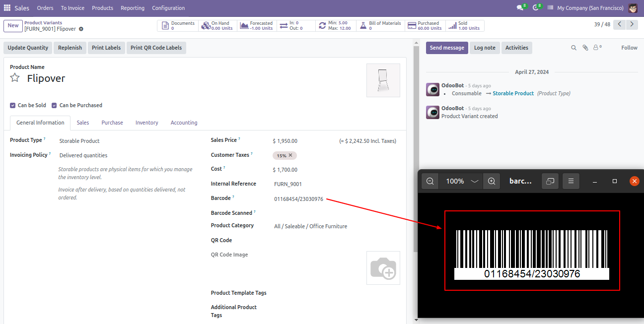Zoom in within the barcode image viewer
This screenshot has width=644, height=324.
[x=492, y=181]
